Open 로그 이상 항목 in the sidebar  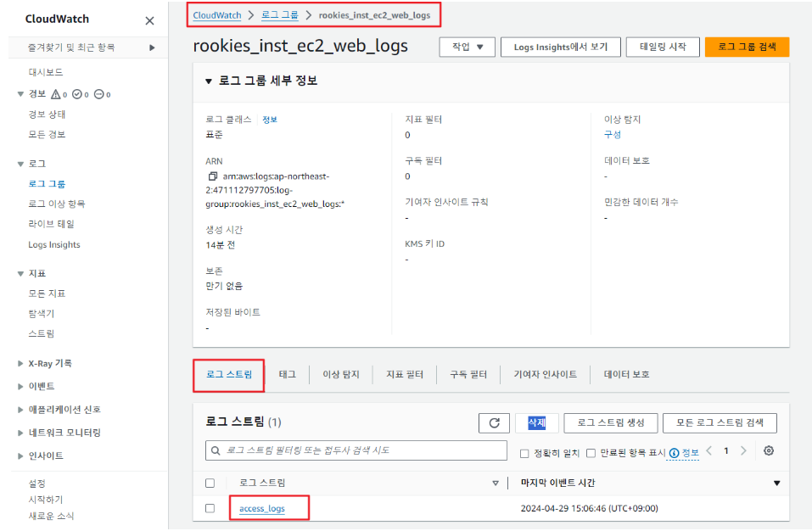pyautogui.click(x=57, y=204)
